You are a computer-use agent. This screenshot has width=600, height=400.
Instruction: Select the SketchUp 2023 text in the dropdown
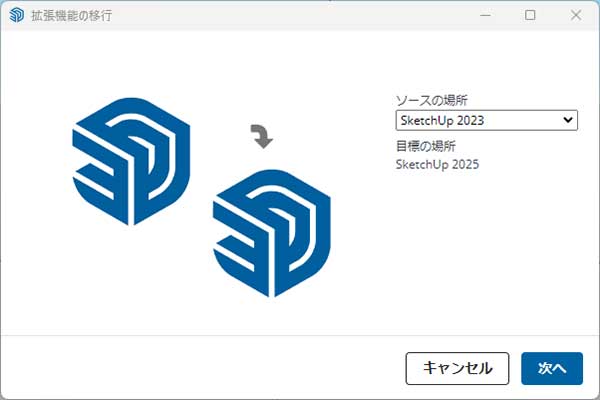pyautogui.click(x=442, y=121)
